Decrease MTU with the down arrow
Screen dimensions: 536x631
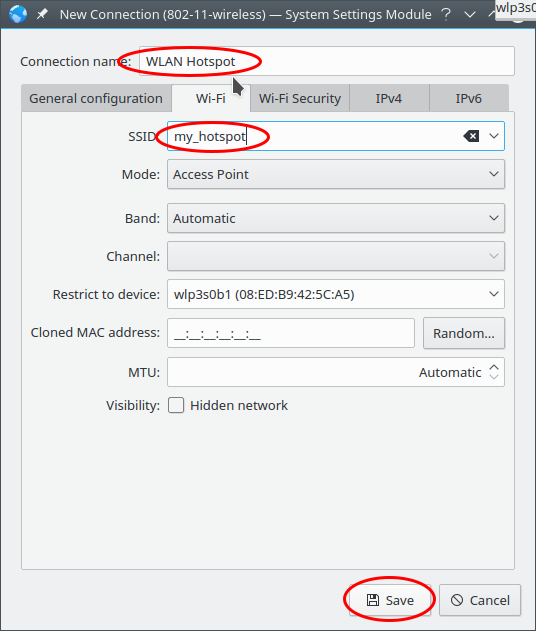click(494, 377)
